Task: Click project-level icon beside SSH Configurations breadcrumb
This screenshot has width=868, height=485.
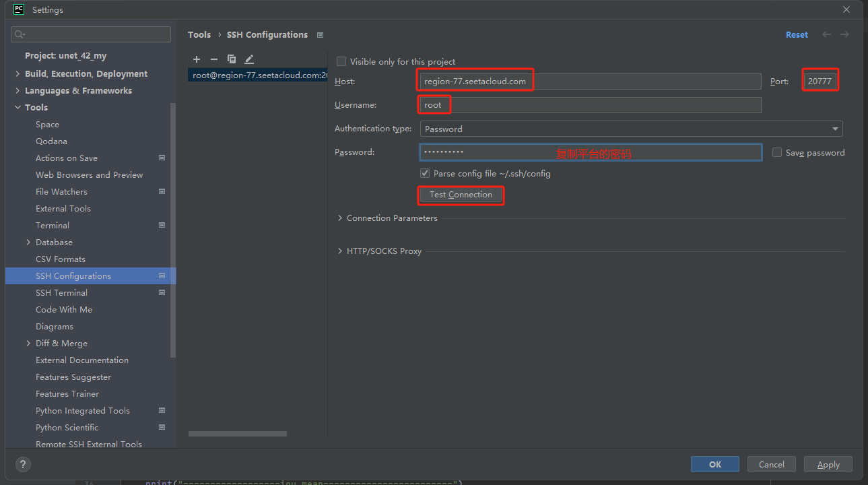Action: (320, 35)
